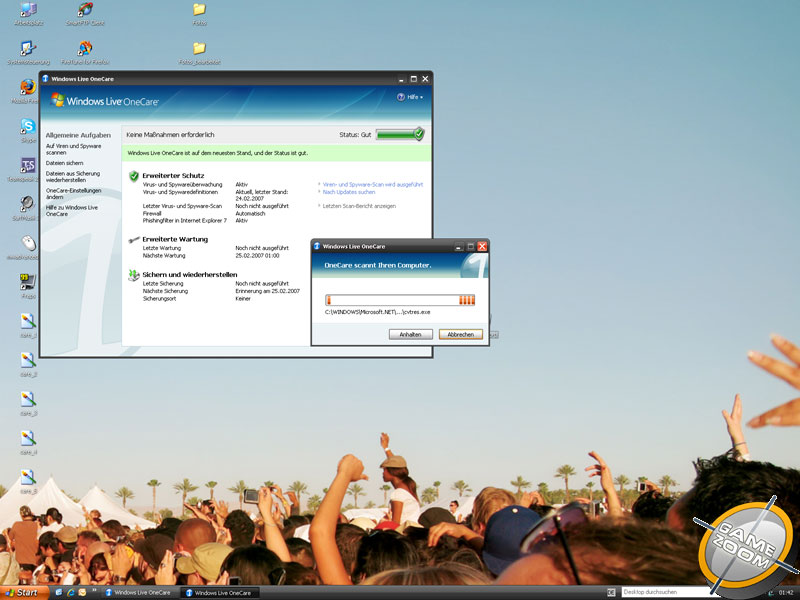Viewport: 800px width, 600px height.
Task: Click the green Status: Gut indicator bar
Action: pos(400,134)
